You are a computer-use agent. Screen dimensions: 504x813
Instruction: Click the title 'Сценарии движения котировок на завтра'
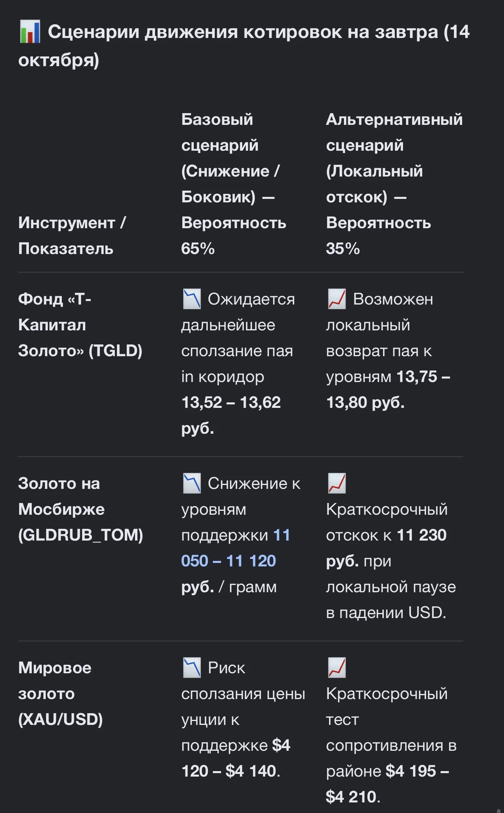(243, 32)
